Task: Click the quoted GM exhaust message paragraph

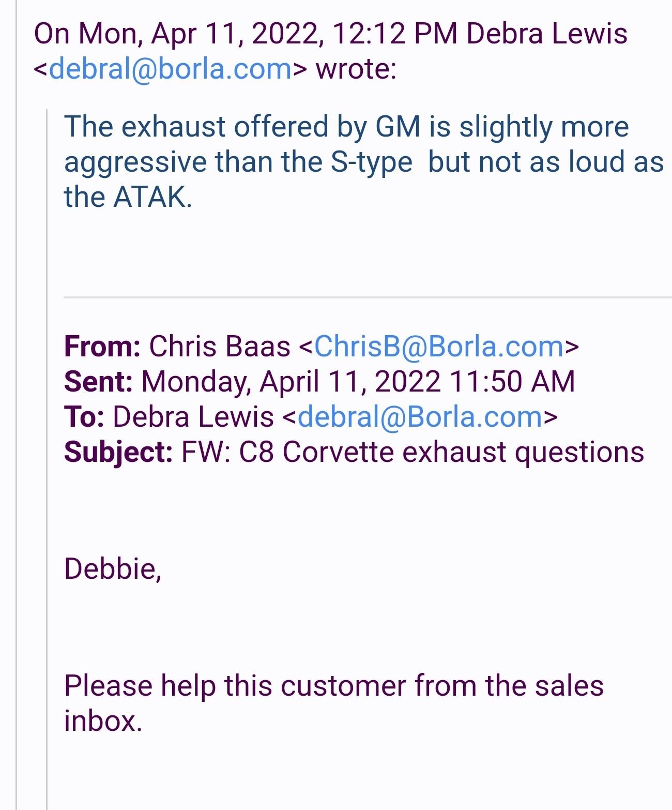Action: 364,161
